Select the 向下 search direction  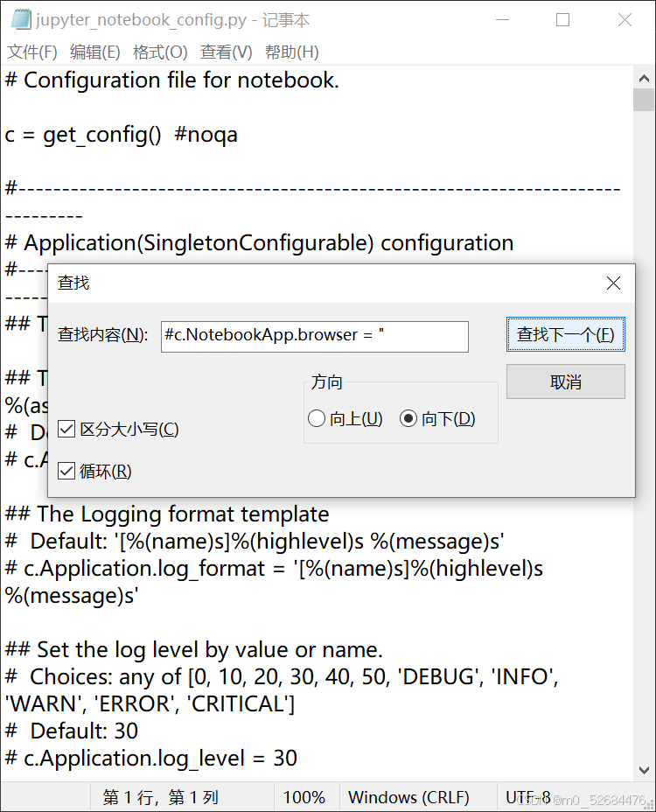(408, 418)
